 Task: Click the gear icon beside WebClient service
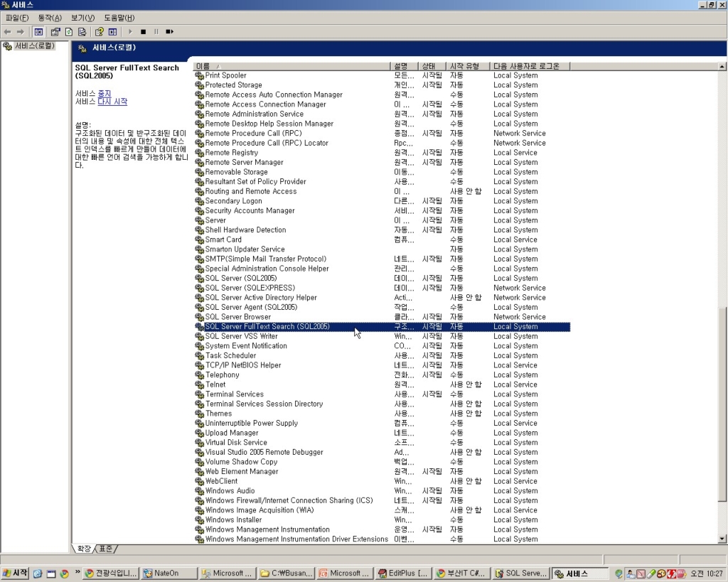tap(200, 481)
